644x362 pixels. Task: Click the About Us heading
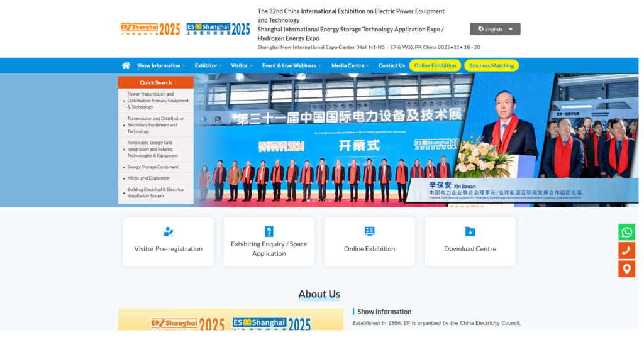tap(319, 294)
